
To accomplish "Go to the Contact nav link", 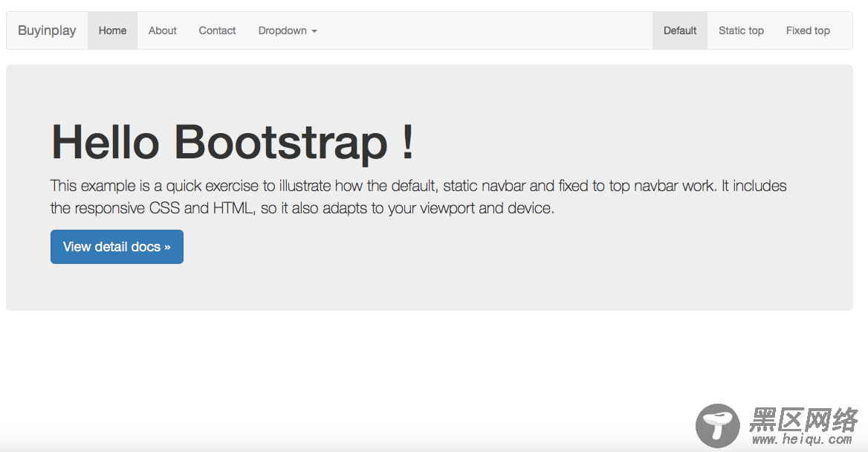I will point(217,30).
